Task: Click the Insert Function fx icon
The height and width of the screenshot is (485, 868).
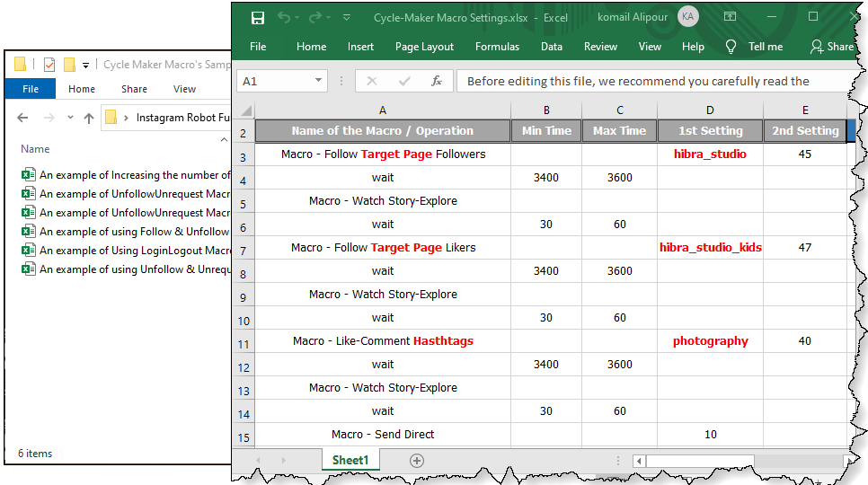Action: click(437, 82)
